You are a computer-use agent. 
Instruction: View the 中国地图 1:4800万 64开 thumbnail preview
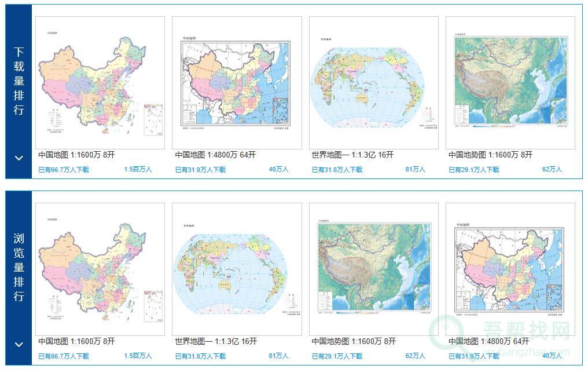[236, 81]
